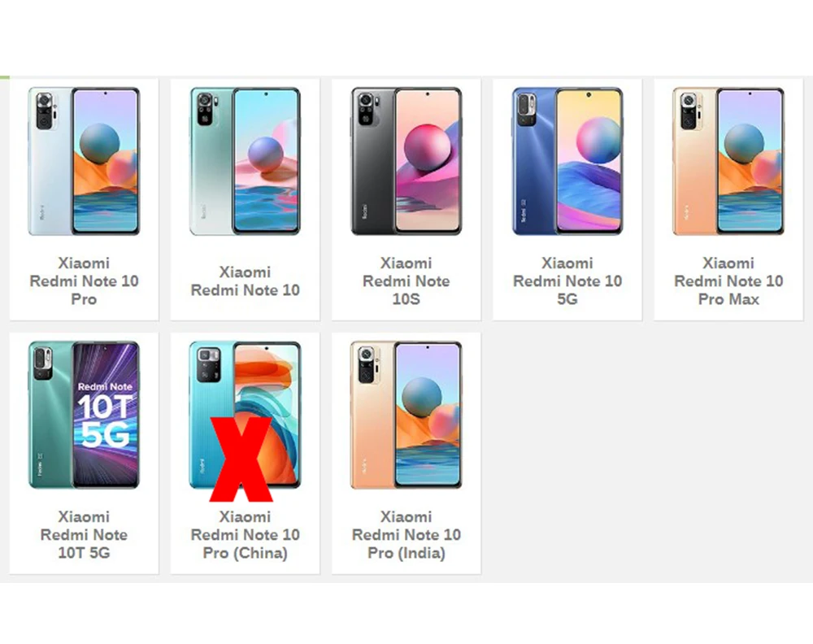Open the 'Redmi Note 10 Pro (China)' label

(245, 544)
